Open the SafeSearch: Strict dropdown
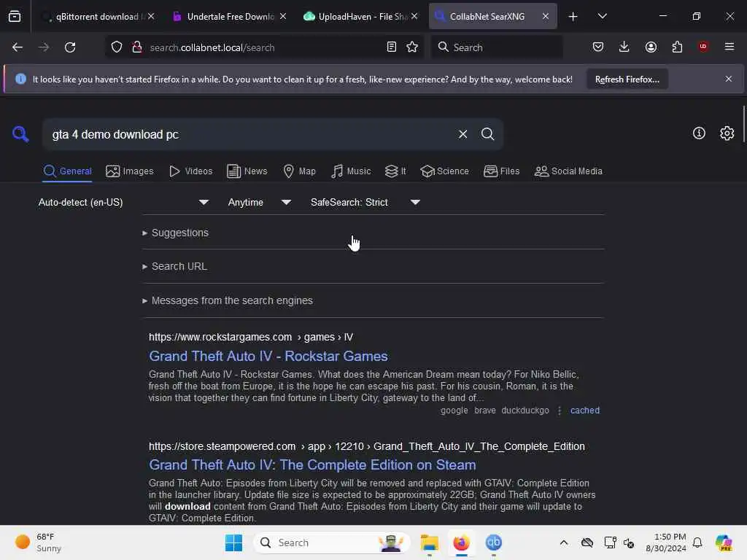Image resolution: width=747 pixels, height=560 pixels. [365, 203]
